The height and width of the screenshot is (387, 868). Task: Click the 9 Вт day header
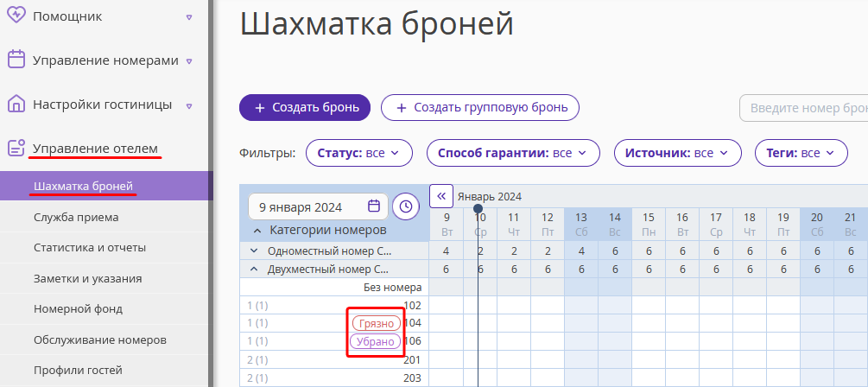point(447,225)
